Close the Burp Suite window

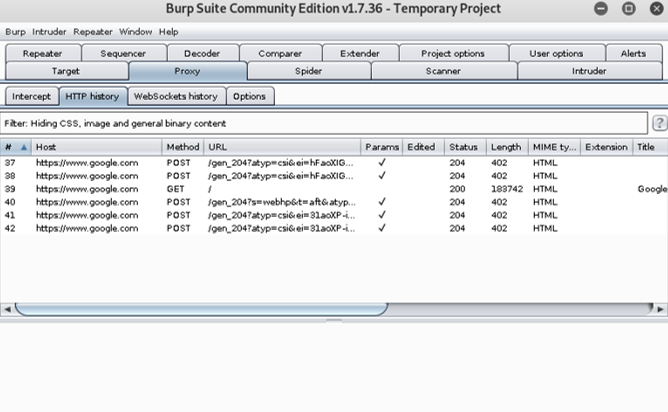656,9
